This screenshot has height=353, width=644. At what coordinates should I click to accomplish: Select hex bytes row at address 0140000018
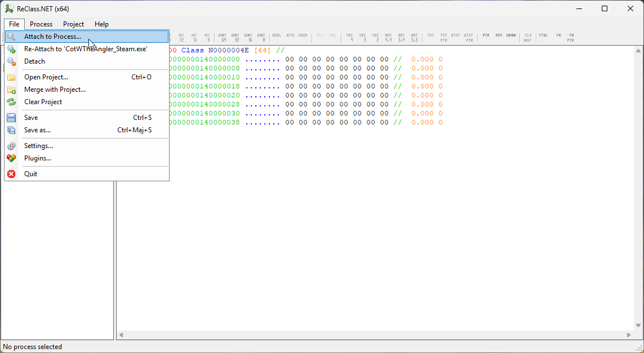337,87
